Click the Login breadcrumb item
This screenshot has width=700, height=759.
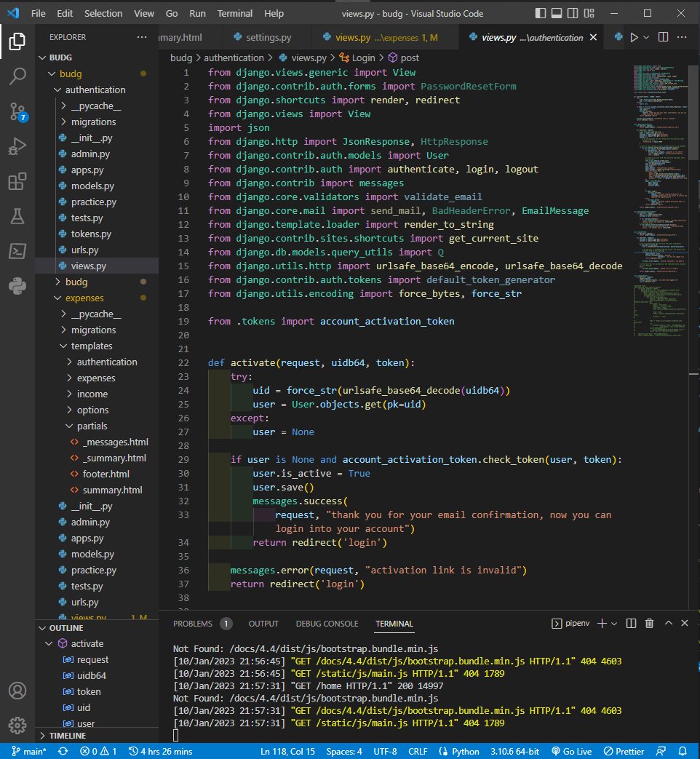point(358,57)
